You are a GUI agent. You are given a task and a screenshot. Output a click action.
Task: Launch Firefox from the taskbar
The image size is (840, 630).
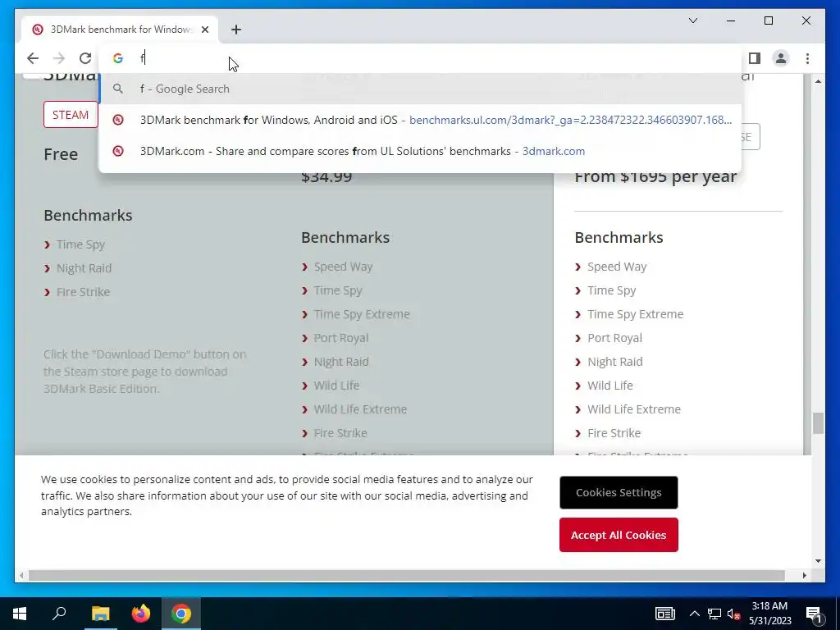[x=141, y=614]
